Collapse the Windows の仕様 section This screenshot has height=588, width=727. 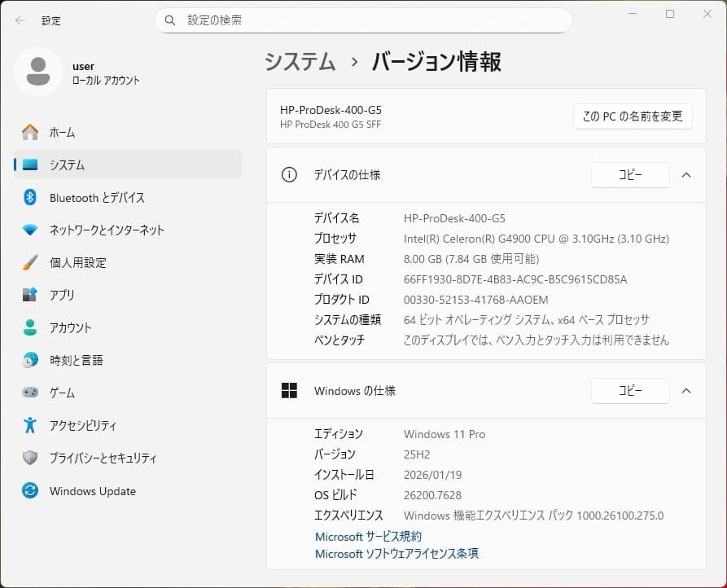point(685,391)
